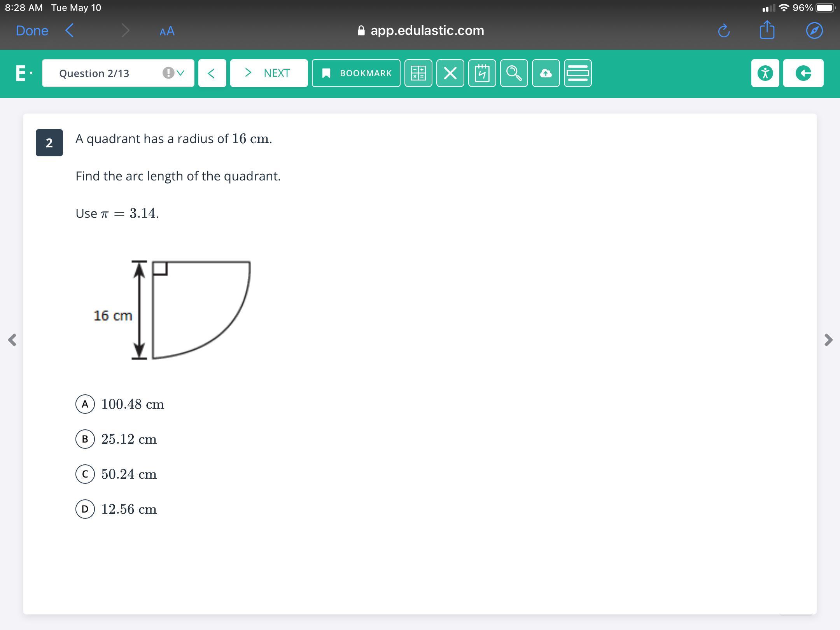Tap Safari reload page icon
Image resolution: width=840 pixels, height=630 pixels.
(723, 31)
